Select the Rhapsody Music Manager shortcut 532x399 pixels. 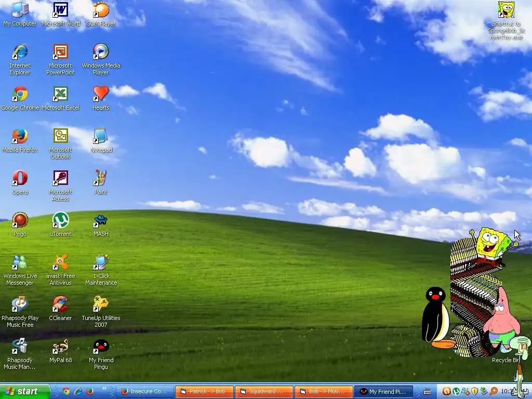click(x=20, y=354)
